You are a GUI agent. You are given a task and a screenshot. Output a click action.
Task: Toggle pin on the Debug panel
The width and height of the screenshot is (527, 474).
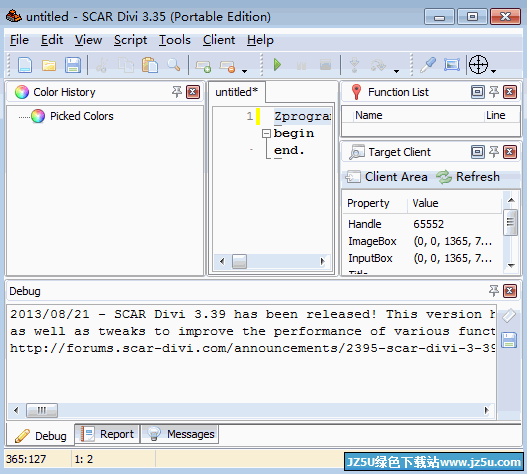pyautogui.click(x=494, y=291)
